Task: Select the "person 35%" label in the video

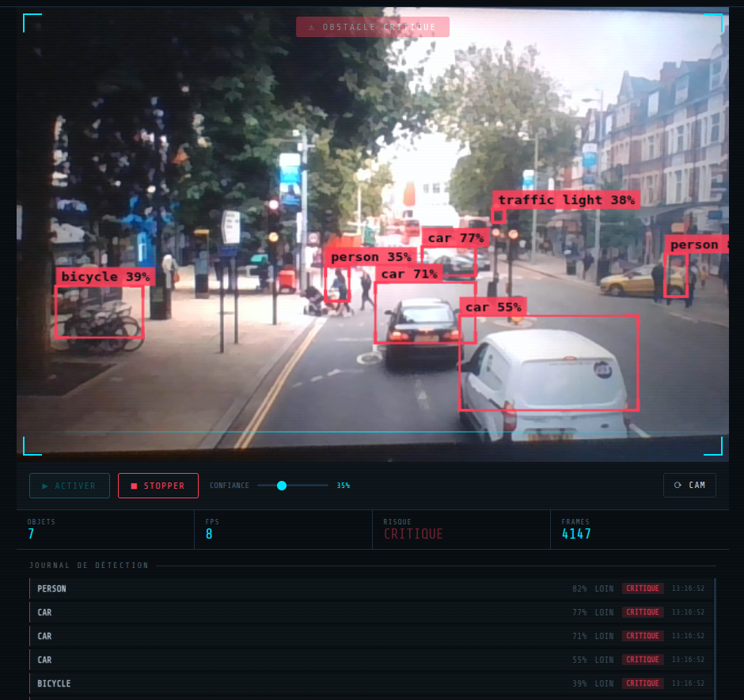Action: [370, 257]
